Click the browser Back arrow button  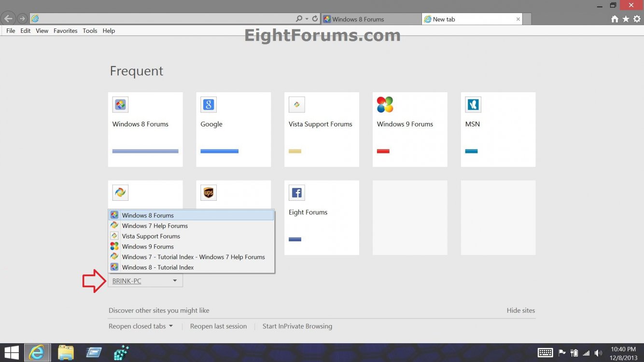point(8,19)
